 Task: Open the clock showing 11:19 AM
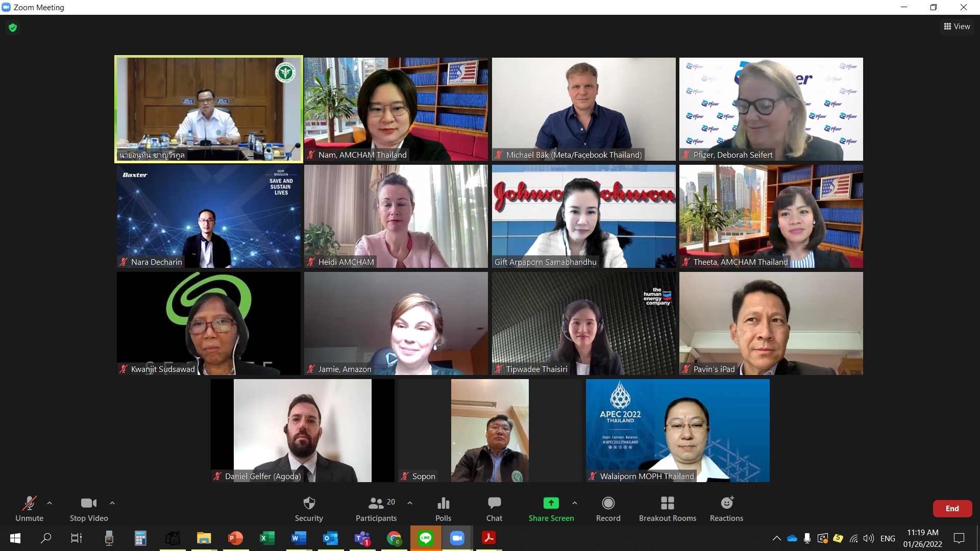click(922, 538)
